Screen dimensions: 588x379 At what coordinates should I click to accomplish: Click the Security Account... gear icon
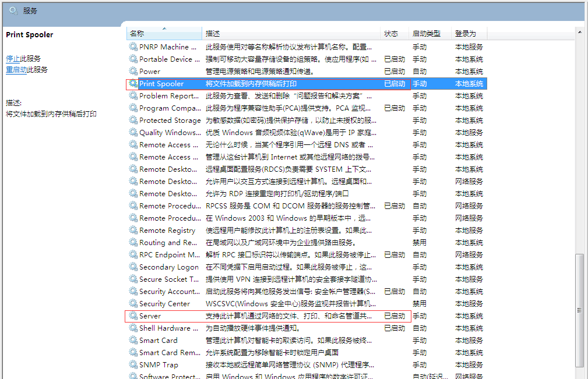pyautogui.click(x=133, y=291)
